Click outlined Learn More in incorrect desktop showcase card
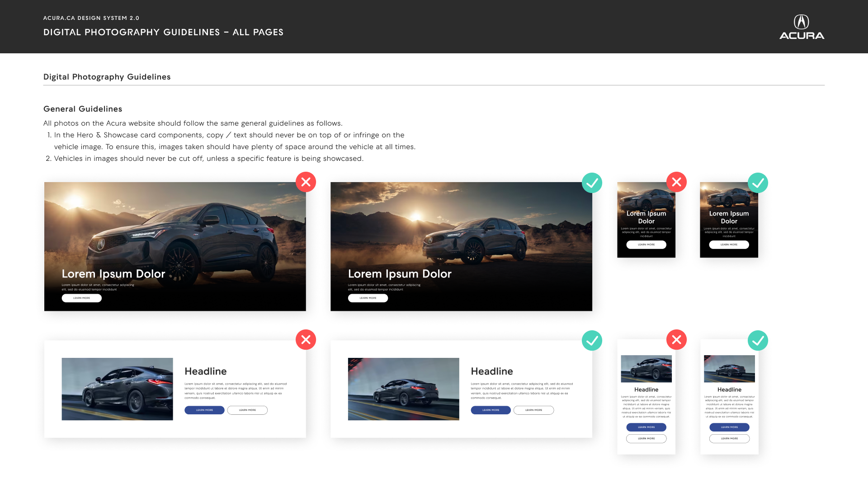This screenshot has width=868, height=488. 247,410
